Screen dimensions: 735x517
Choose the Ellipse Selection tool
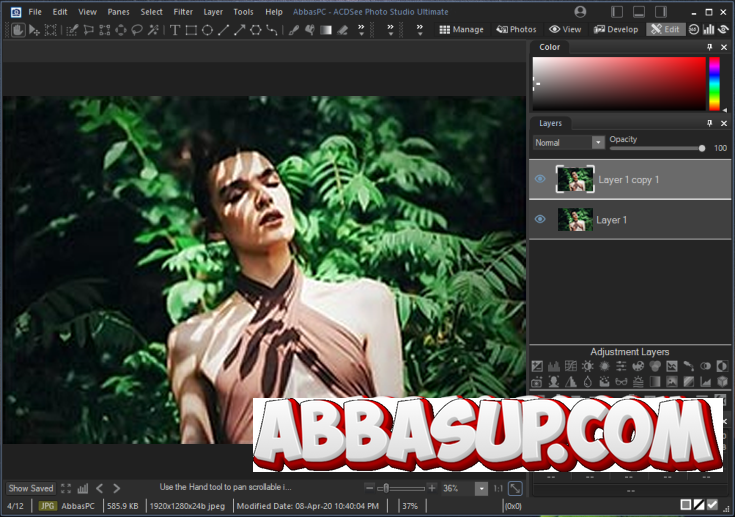click(120, 30)
